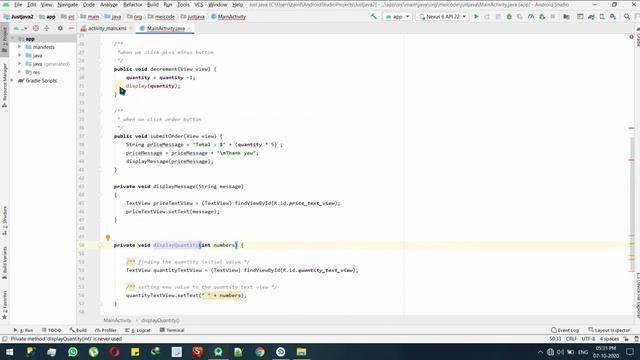
Task: Expand the manifests folder
Action: (19, 47)
